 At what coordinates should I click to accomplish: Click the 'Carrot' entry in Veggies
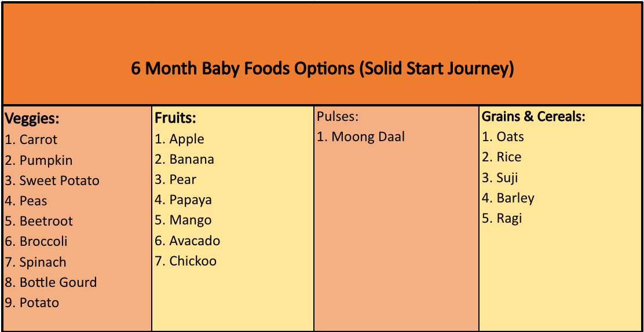tap(38, 139)
